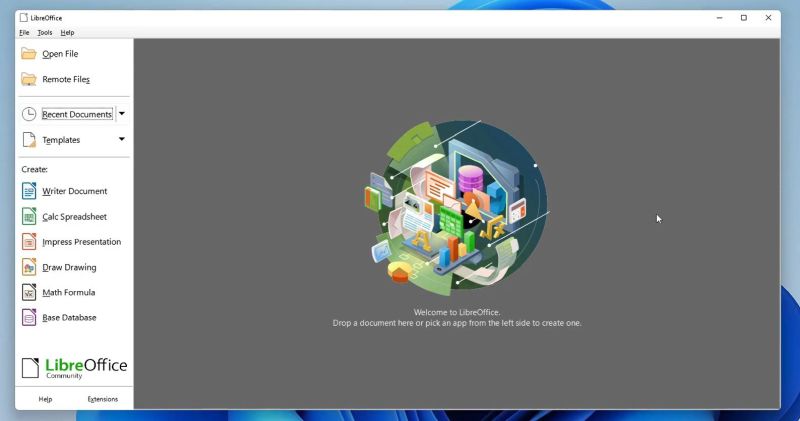Click the Math Formula icon
The width and height of the screenshot is (800, 421).
pyautogui.click(x=29, y=292)
